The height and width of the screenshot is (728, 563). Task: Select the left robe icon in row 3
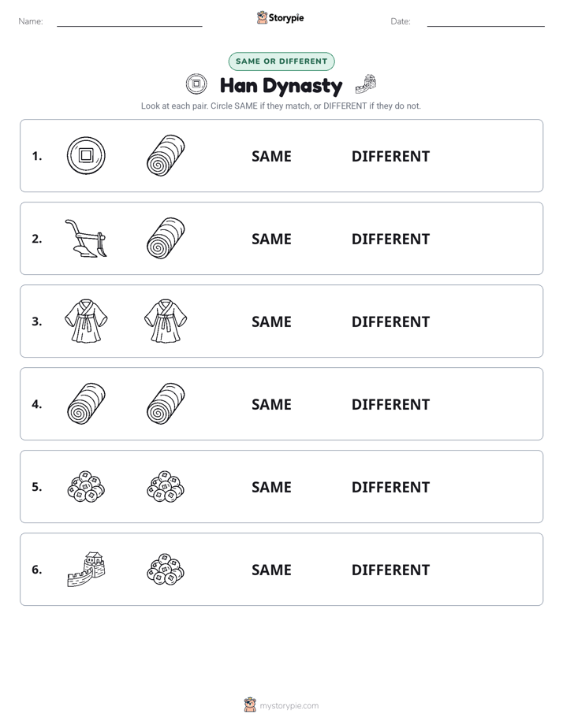tap(86, 321)
